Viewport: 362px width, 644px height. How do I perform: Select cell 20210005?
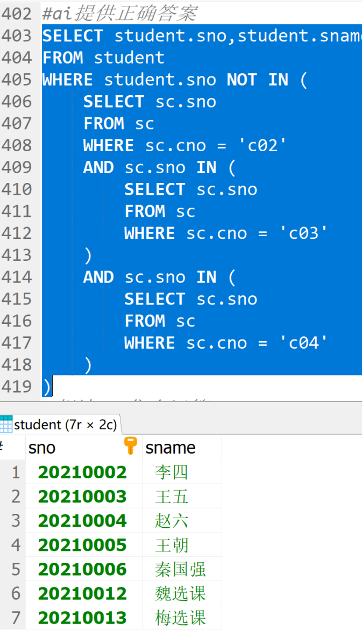(84, 545)
